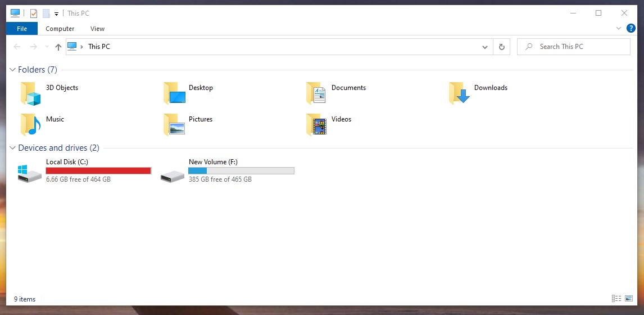This screenshot has width=644, height=315.
Task: Open the Music folder icon
Action: (x=30, y=125)
